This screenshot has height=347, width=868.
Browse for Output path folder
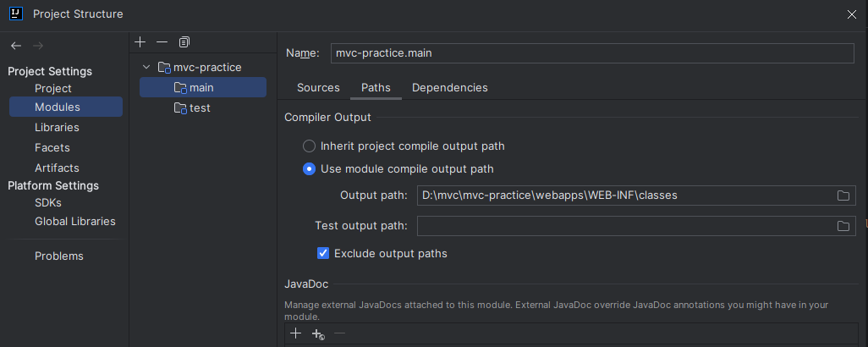point(843,196)
